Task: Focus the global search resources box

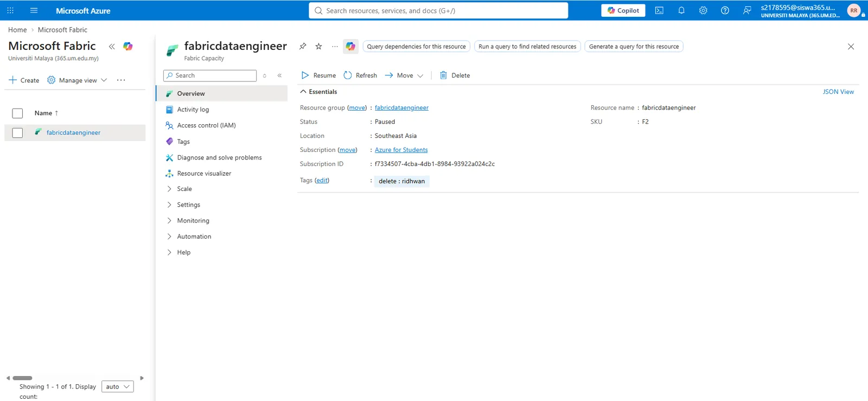Action: (x=438, y=10)
